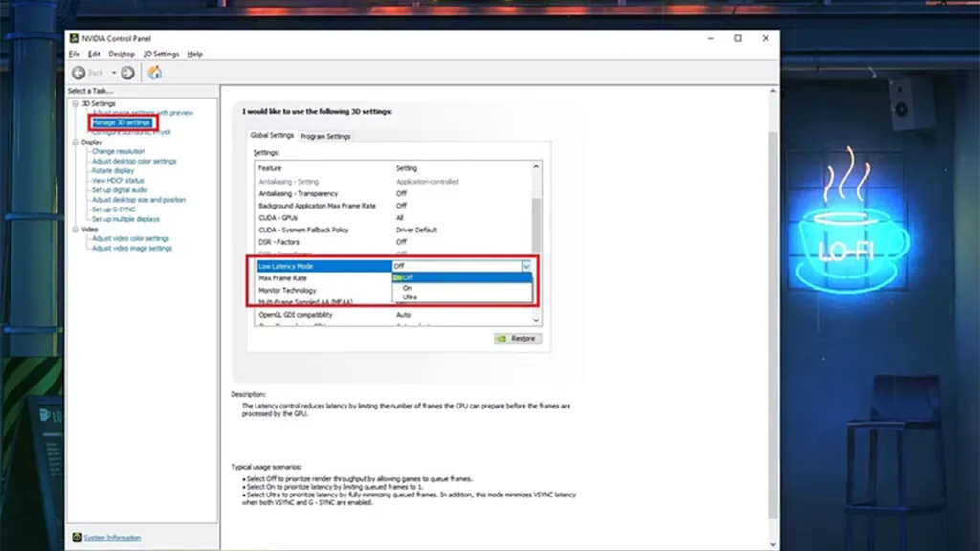Click the Forward arrow toolbar icon
Image resolution: width=980 pixels, height=551 pixels.
point(127,73)
